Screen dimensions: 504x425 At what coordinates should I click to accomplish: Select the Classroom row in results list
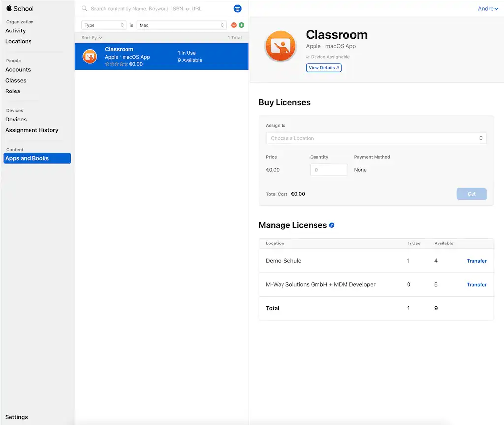[161, 57]
